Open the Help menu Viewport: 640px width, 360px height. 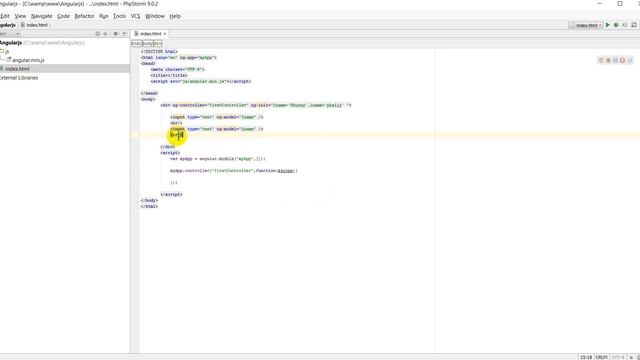[x=175, y=16]
